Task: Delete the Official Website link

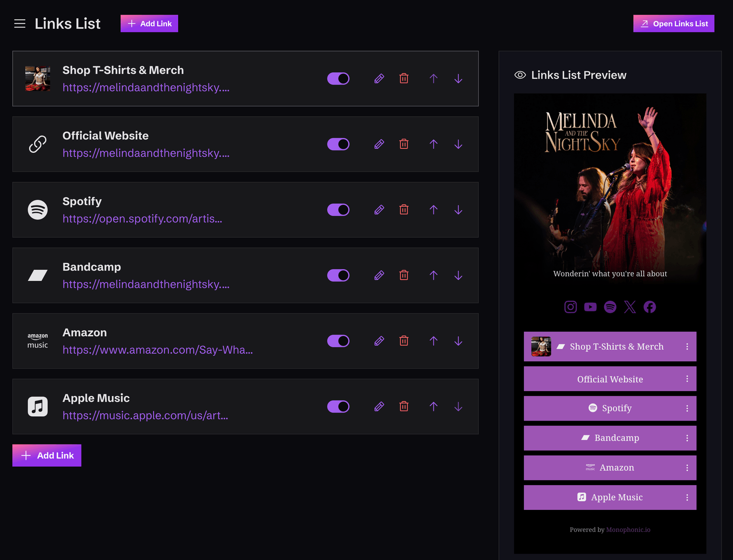Action: pos(404,144)
